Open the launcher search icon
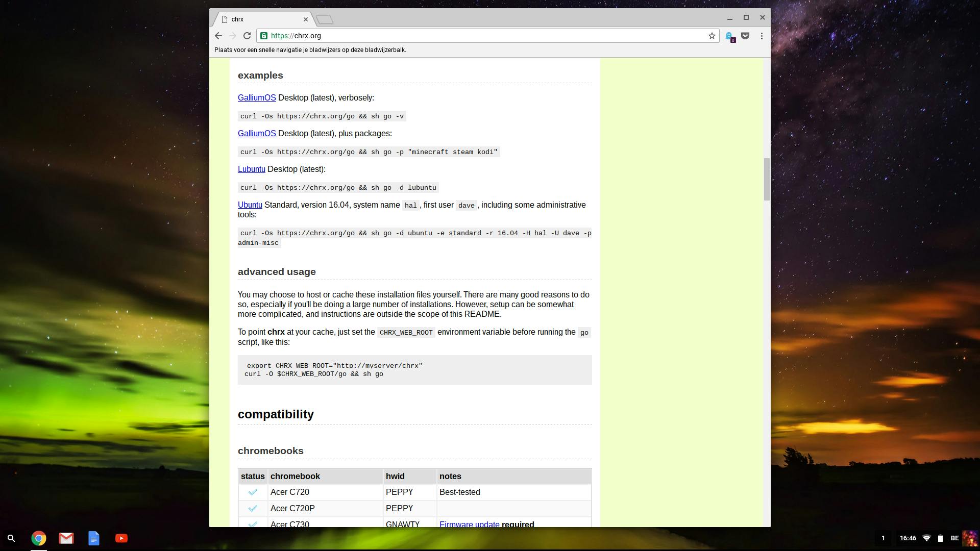The image size is (980, 551). pyautogui.click(x=11, y=538)
